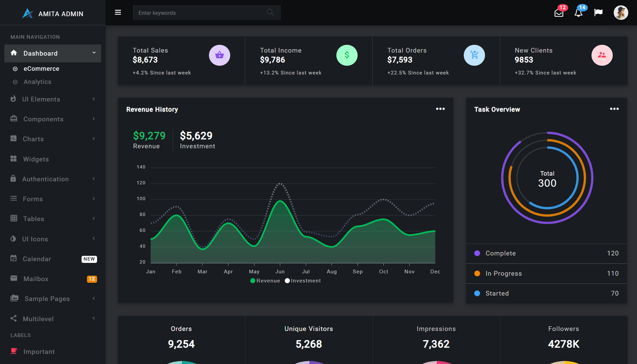Screen dimensions: 637x364
Task: Click the Sample Pages images icon
Action: point(14,298)
